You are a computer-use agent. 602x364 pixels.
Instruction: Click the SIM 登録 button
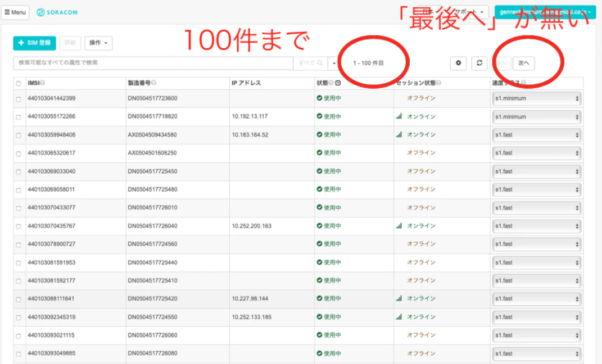34,43
